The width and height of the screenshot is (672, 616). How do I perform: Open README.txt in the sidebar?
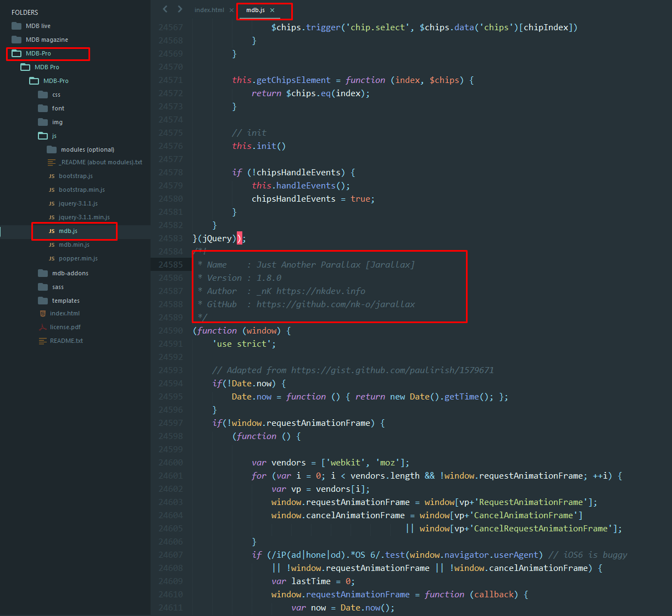click(66, 341)
